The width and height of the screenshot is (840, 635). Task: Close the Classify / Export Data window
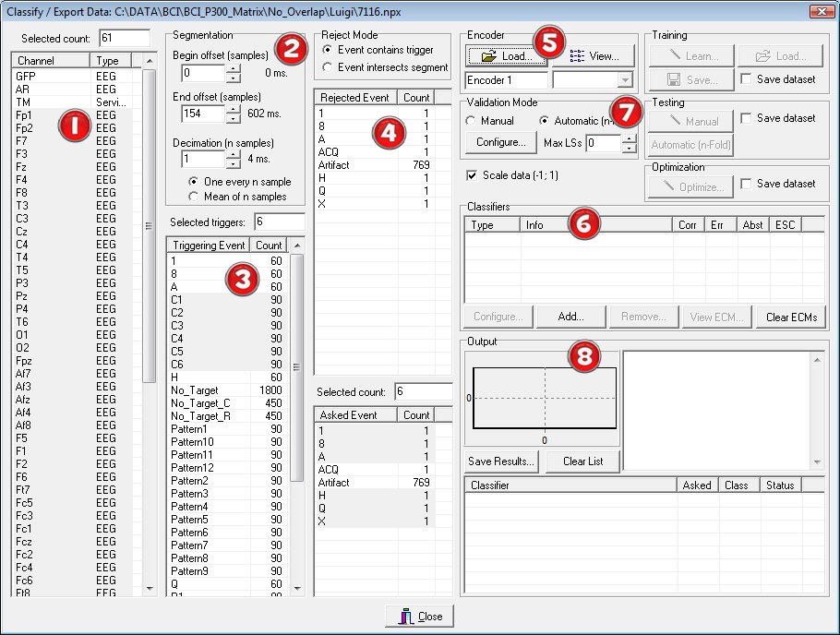point(822,11)
